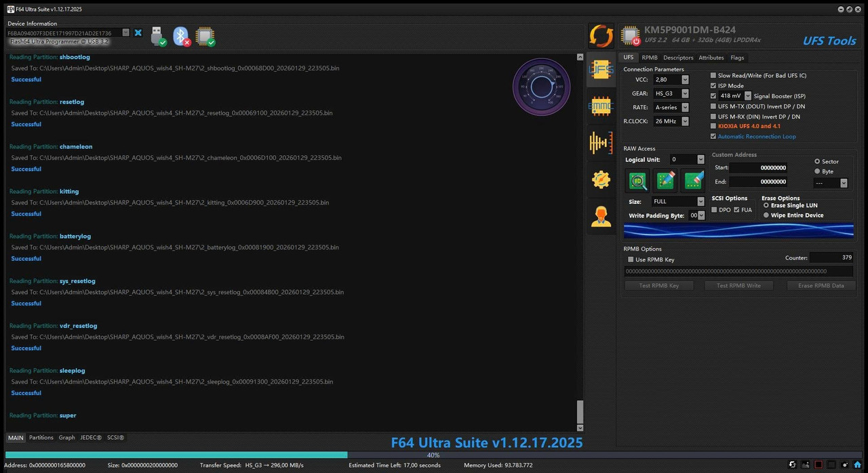Open the RATE dropdown
This screenshot has height=473, width=868.
pyautogui.click(x=685, y=107)
